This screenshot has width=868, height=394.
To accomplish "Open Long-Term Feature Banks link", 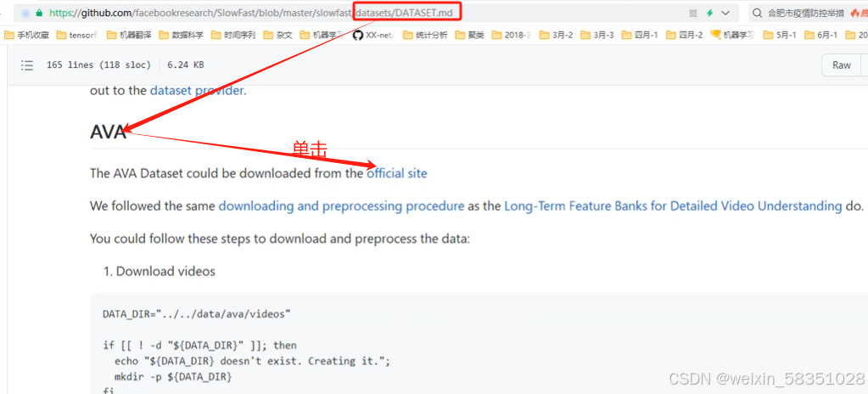I will point(673,206).
